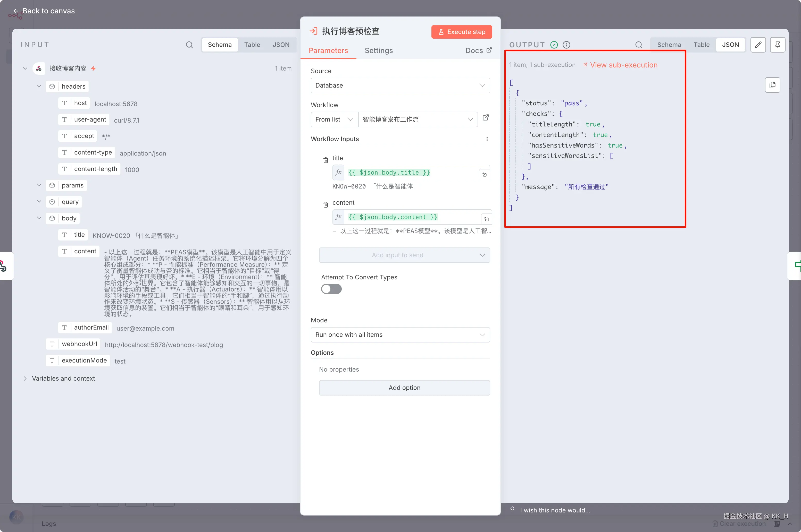Toggle Attempt To Convert Types switch
Screen dimensions: 801x532
tap(331, 289)
